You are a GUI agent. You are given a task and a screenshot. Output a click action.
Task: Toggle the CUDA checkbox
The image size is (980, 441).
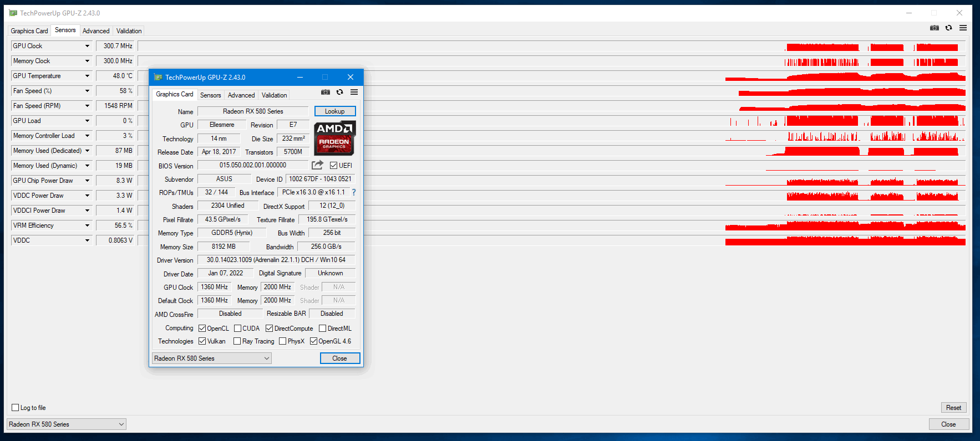click(x=237, y=328)
